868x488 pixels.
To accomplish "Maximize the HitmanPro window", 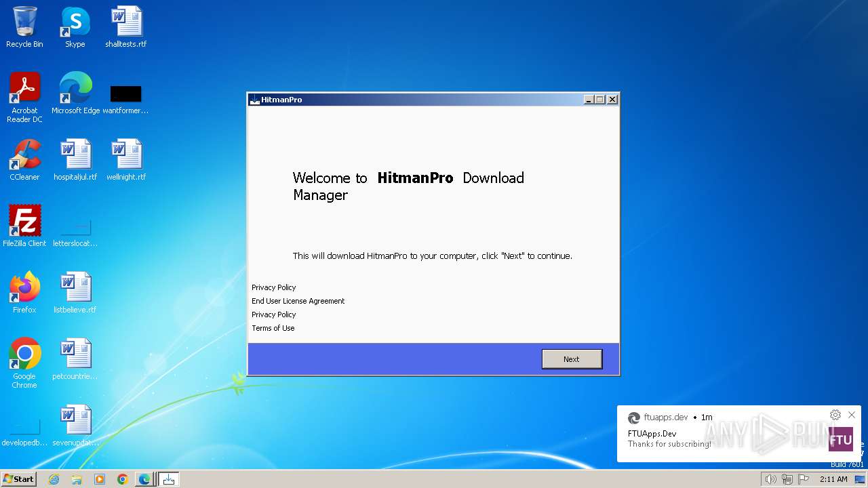I will tap(600, 100).
